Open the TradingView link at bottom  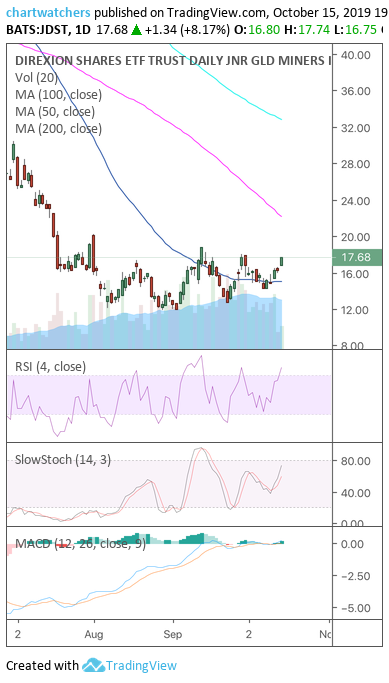(141, 665)
